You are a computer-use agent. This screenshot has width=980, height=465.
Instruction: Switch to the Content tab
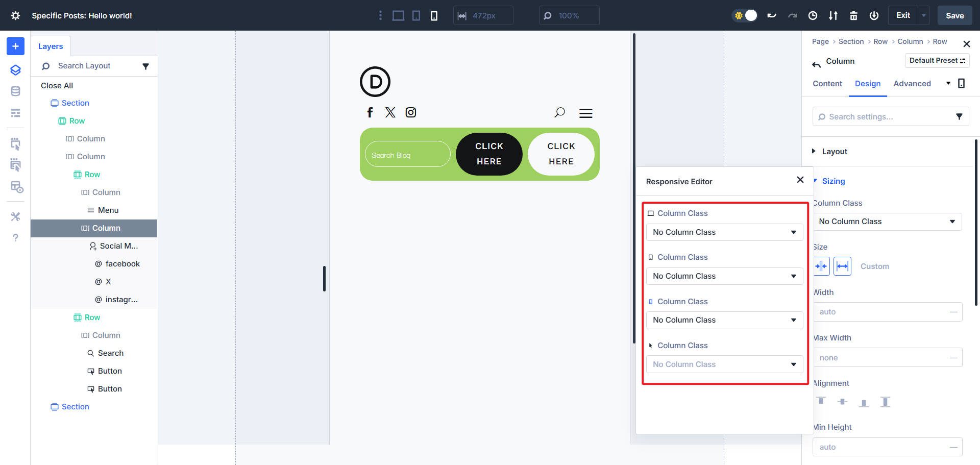point(827,84)
